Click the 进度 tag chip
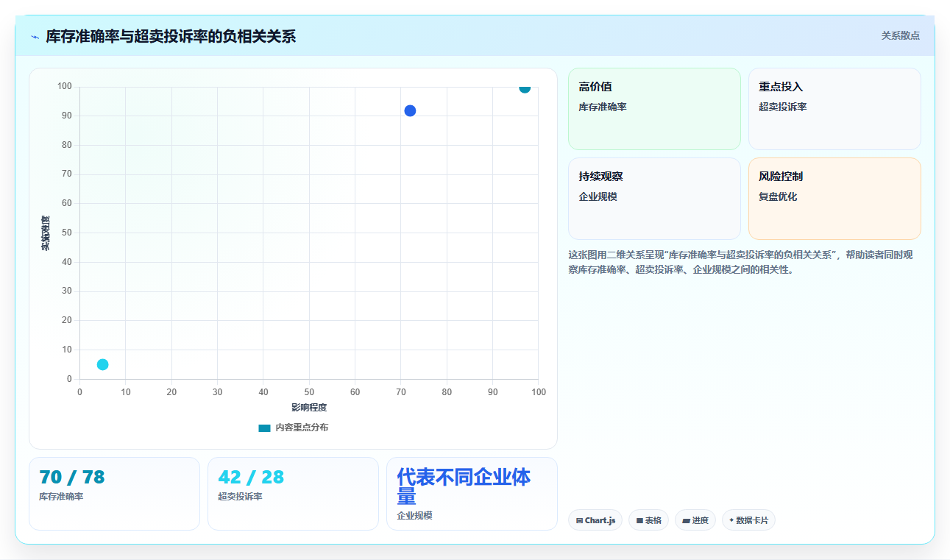The image size is (950, 560). point(695,520)
